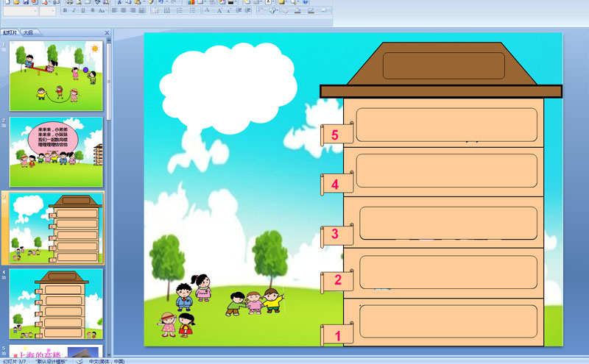Increase the indent level

pyautogui.click(x=247, y=10)
